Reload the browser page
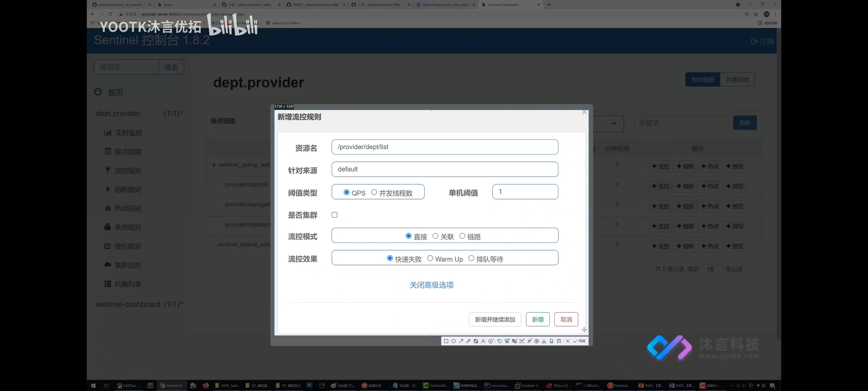868x391 pixels. click(110, 14)
